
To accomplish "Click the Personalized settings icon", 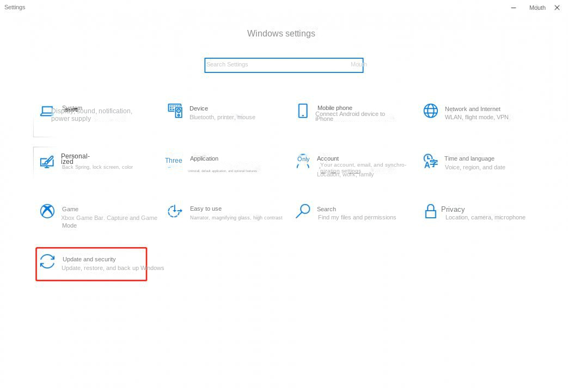I will pyautogui.click(x=47, y=161).
